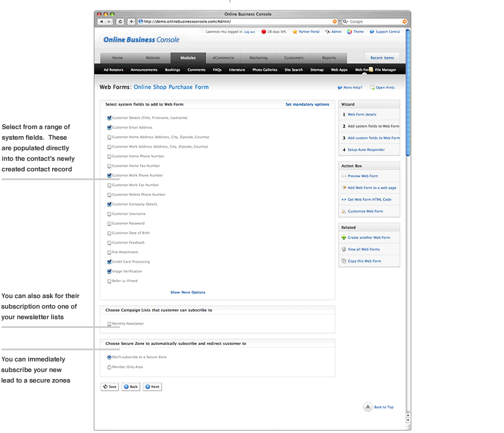The image size is (504, 433).
Task: Tick the Monthly Newsletter checkbox
Action: point(110,324)
